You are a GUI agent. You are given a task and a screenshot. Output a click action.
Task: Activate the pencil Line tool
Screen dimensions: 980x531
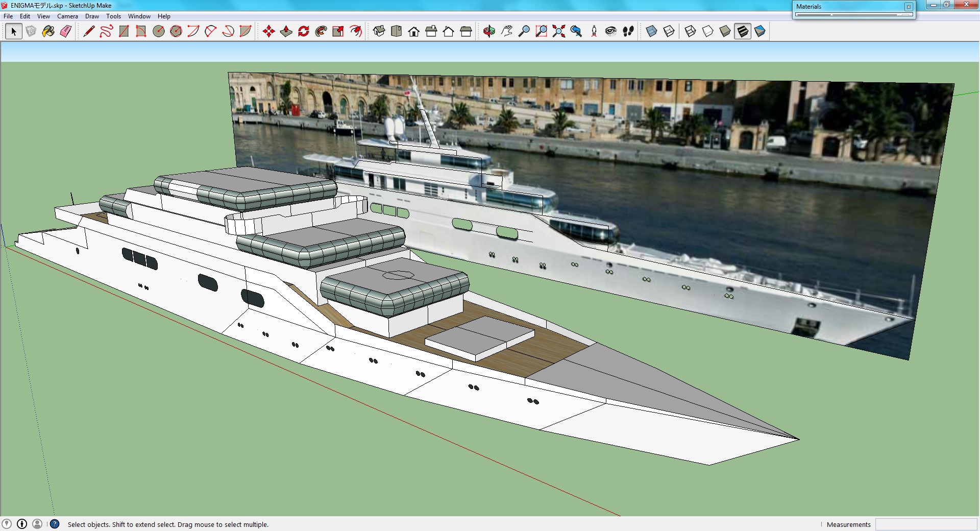point(89,31)
